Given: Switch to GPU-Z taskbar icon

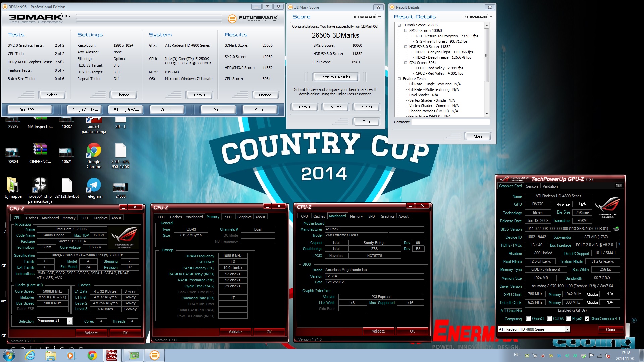Looking at the screenshot, I should tap(134, 355).
